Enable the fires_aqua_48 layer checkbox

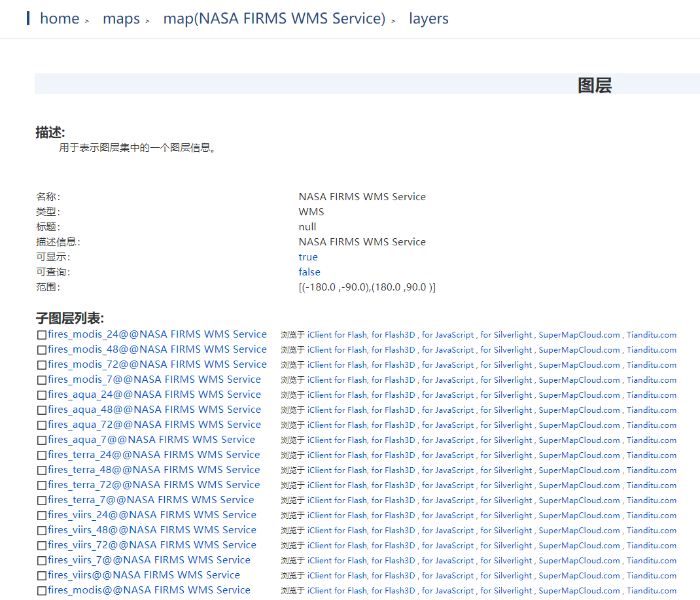point(42,410)
